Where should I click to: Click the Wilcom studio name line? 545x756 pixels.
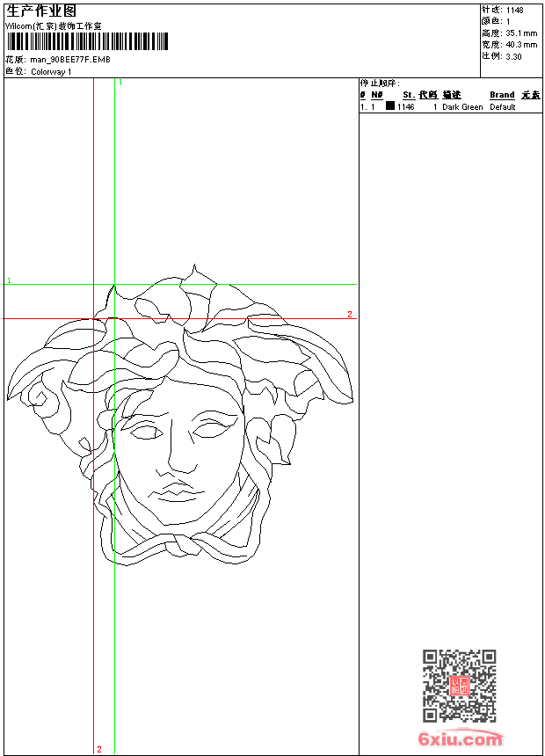[54, 26]
